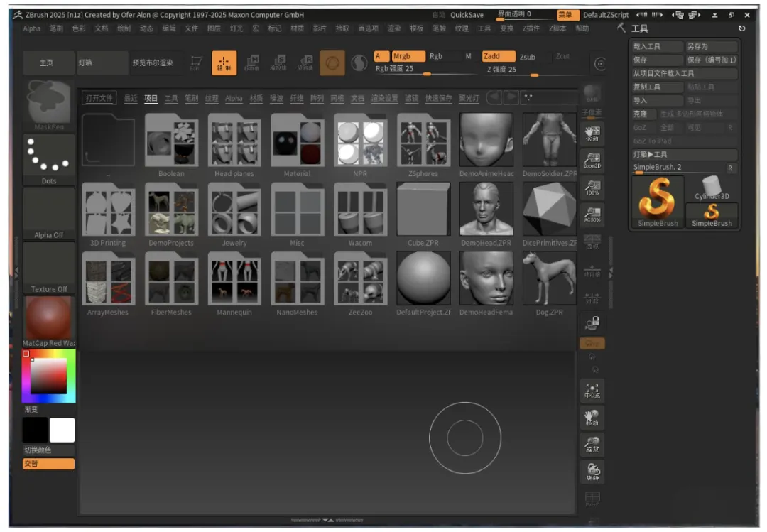Toggle the orange Gizmo 3D icon
The height and width of the screenshot is (532, 767).
click(x=332, y=63)
